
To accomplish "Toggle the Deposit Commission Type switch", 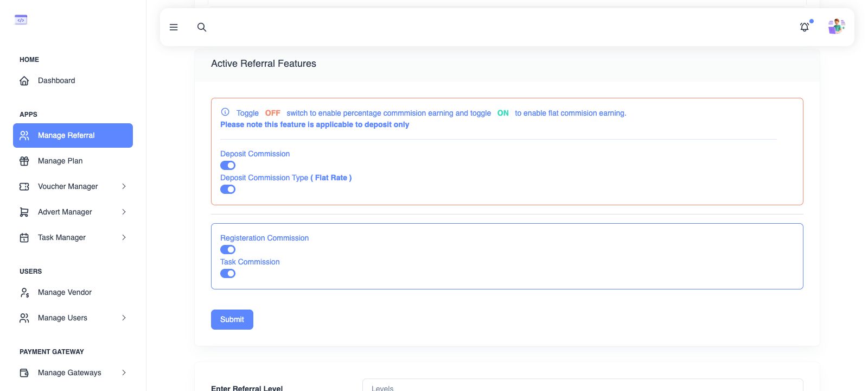I will pos(228,190).
